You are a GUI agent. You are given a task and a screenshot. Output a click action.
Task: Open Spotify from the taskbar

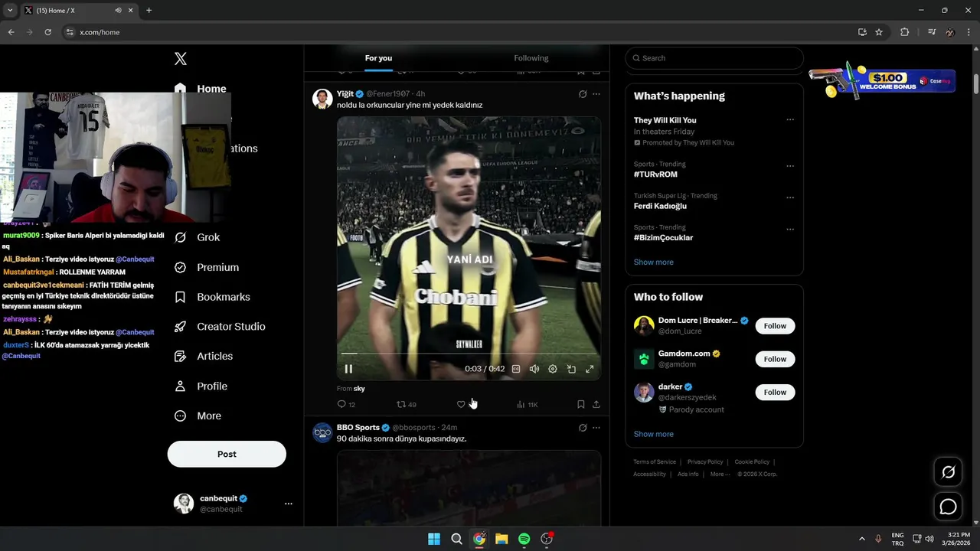(524, 539)
